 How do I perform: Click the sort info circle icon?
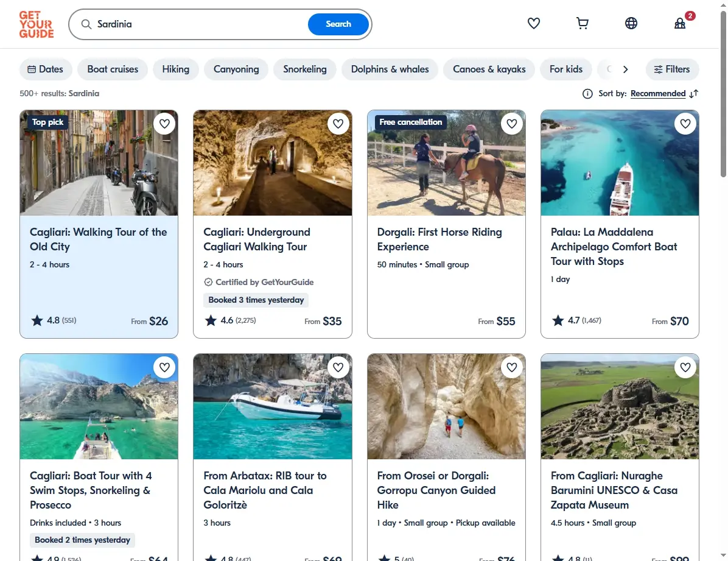pos(587,94)
